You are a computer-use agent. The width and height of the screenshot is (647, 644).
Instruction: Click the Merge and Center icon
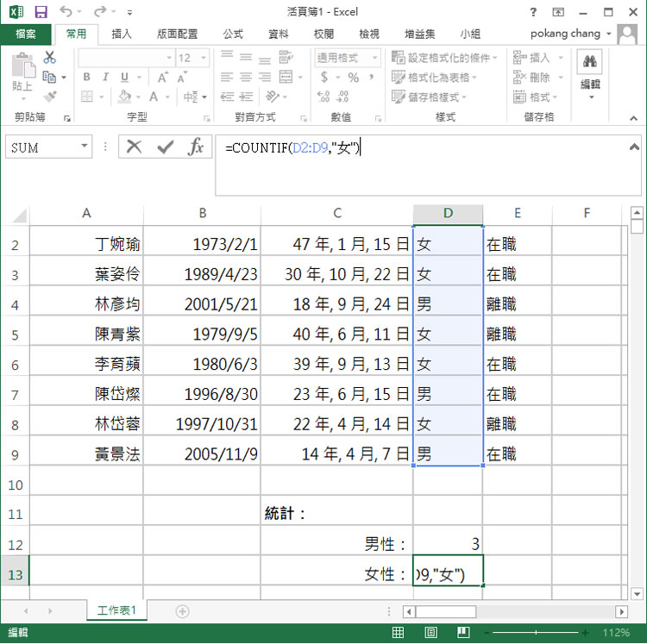(x=286, y=77)
